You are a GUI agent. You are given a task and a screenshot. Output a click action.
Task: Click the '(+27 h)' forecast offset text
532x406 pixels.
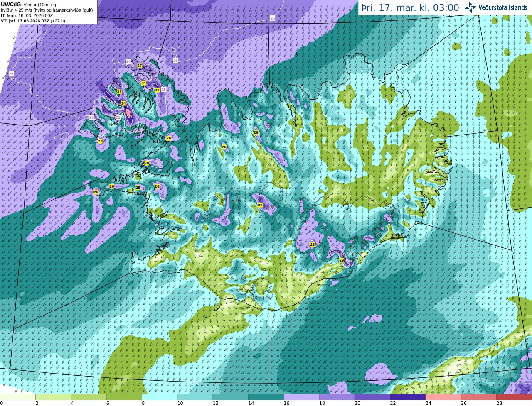point(57,21)
